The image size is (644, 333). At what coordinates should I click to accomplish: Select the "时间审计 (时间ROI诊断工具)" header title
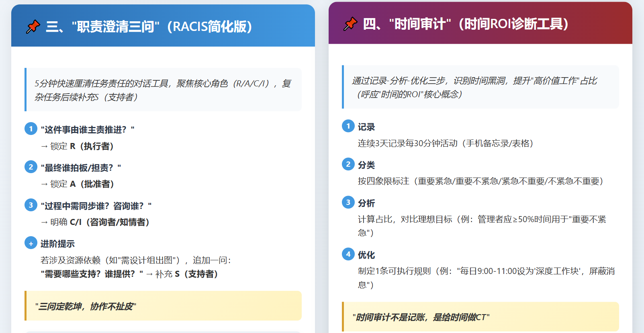(466, 24)
